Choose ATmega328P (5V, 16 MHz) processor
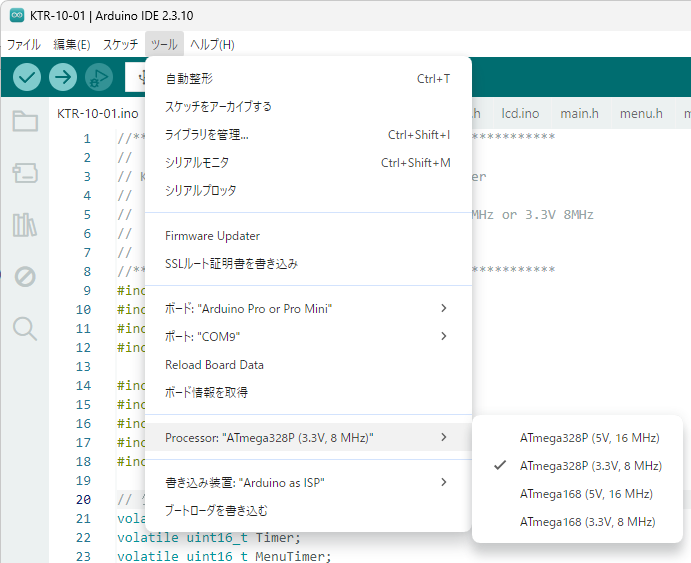691x563 pixels. pyautogui.click(x=577, y=438)
